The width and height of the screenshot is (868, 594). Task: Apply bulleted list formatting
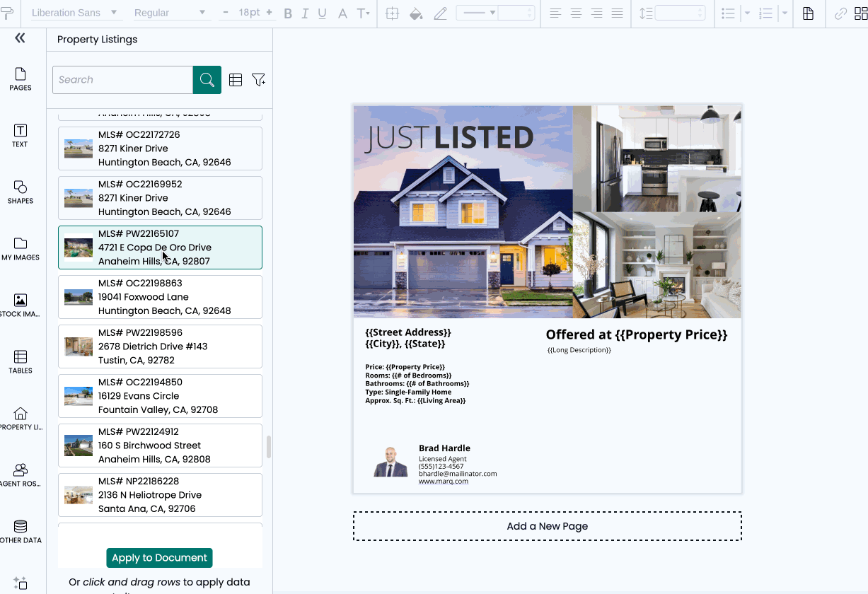point(728,13)
